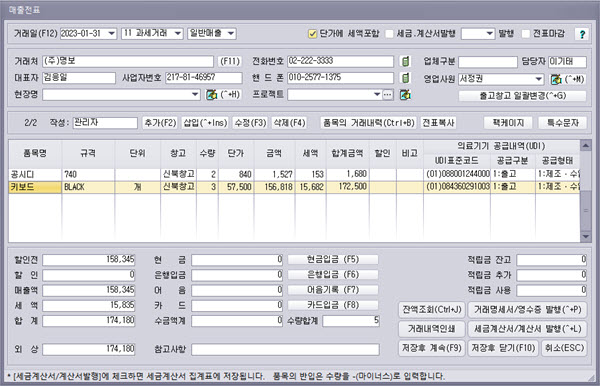Click 저장후 계속(F9) button
Screen dimensions: 600x386
click(x=432, y=348)
